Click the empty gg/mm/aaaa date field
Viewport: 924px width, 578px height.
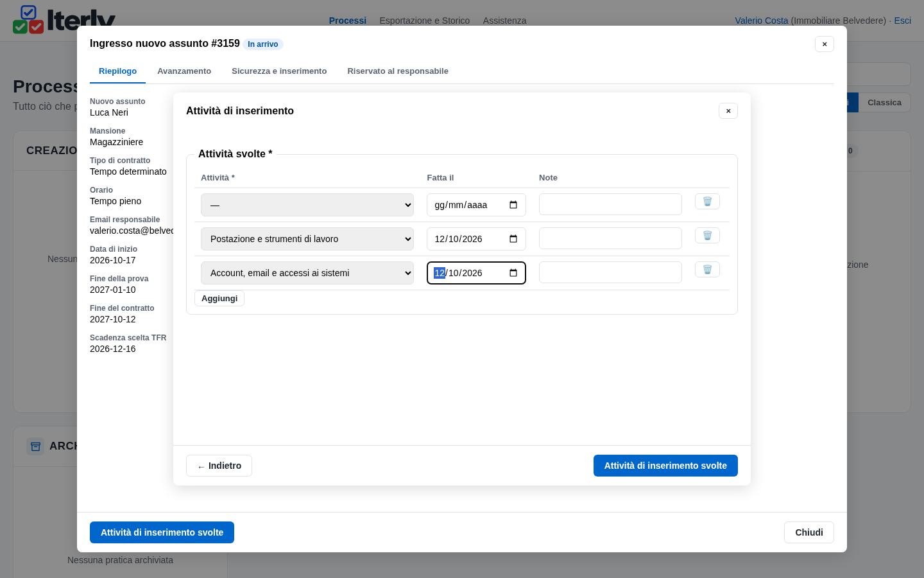point(476,205)
